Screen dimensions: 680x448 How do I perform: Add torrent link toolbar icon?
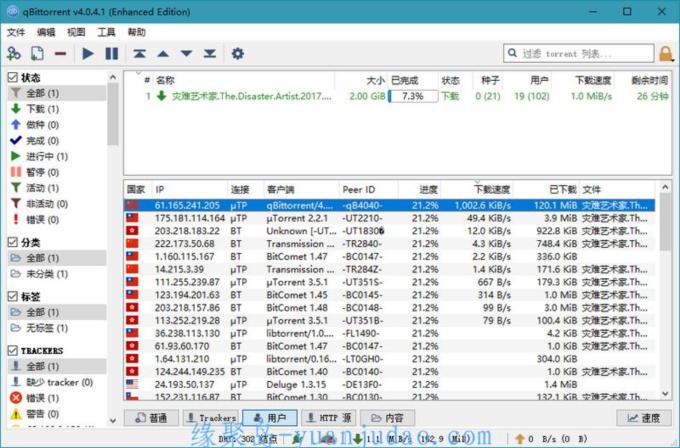(x=14, y=54)
